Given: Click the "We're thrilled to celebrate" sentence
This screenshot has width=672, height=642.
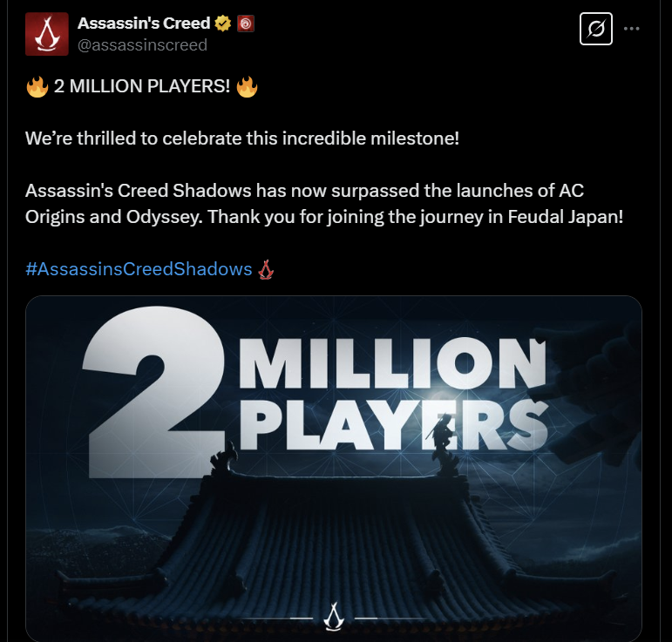Looking at the screenshot, I should [242, 139].
